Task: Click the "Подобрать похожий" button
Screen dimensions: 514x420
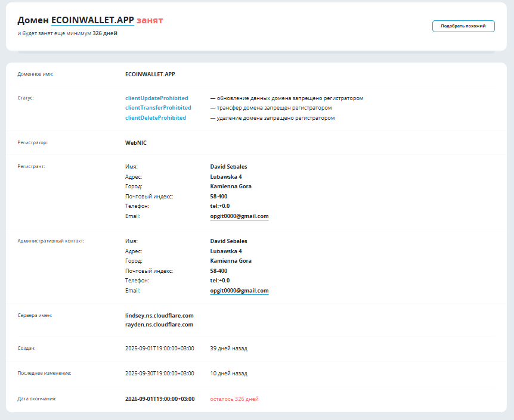Action: coord(463,26)
